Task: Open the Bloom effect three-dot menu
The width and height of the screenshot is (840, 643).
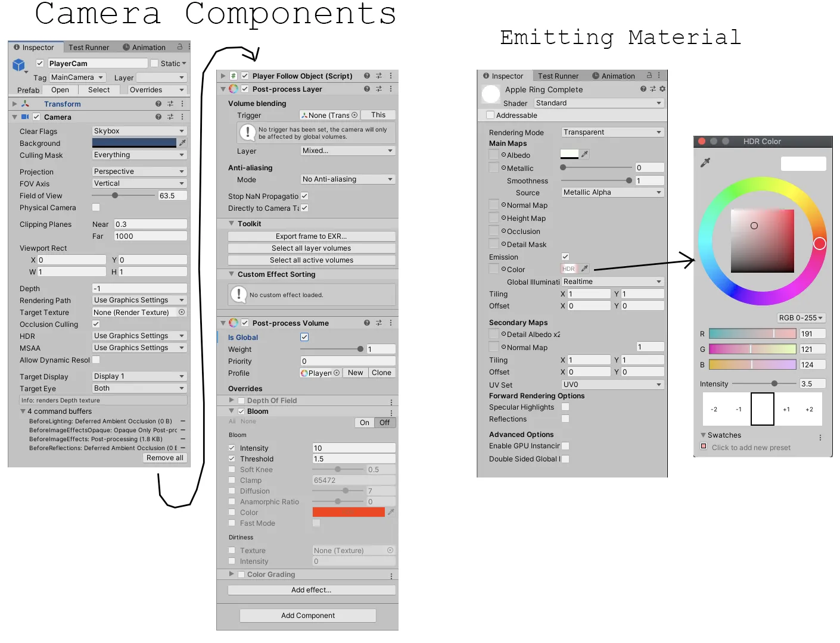Action: pos(391,413)
